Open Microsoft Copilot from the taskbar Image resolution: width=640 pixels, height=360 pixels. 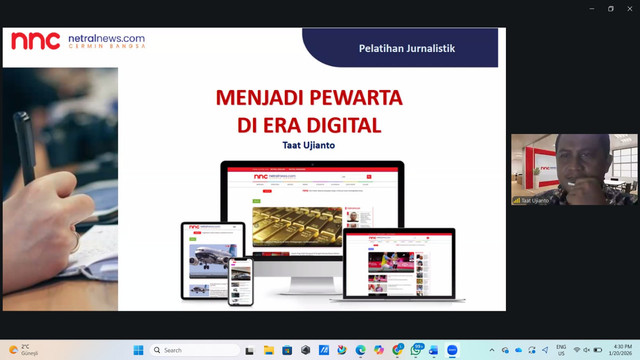coord(379,350)
